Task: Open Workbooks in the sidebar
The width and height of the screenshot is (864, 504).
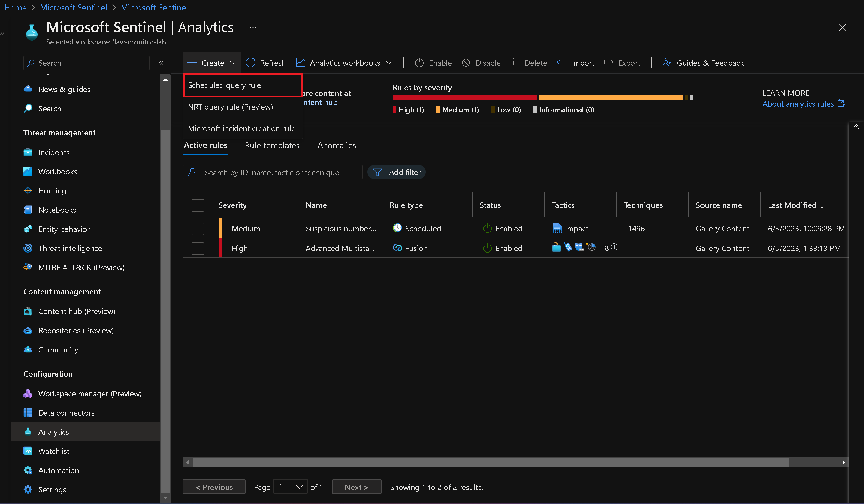Action: [58, 172]
